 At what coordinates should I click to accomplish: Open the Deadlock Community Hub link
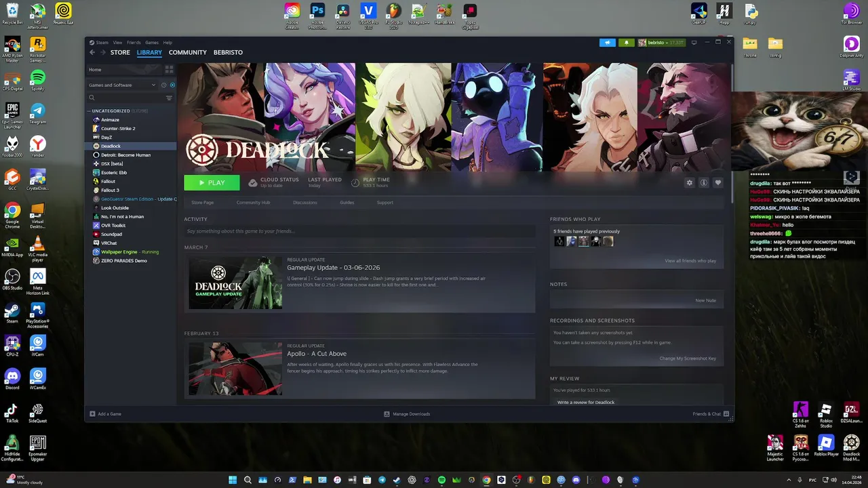pyautogui.click(x=253, y=203)
